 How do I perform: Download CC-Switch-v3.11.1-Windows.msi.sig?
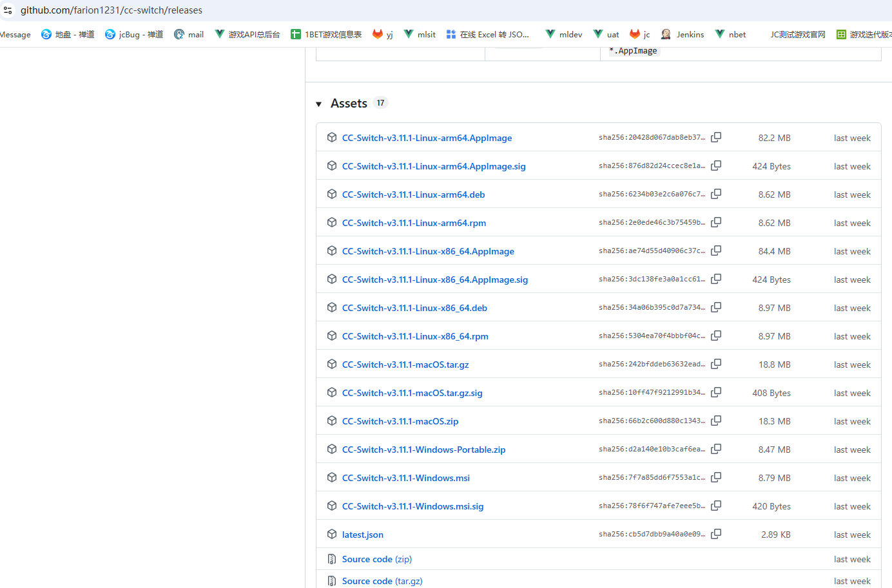pos(412,506)
